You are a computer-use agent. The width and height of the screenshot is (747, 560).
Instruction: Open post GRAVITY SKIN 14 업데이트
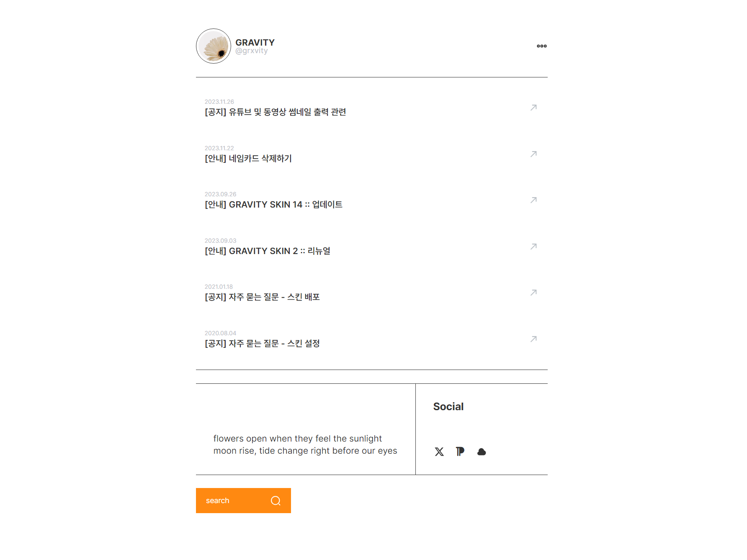[x=273, y=204]
